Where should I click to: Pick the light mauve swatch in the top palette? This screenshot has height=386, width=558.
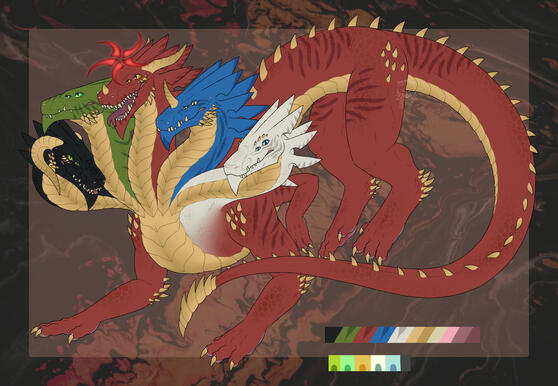coord(463,335)
